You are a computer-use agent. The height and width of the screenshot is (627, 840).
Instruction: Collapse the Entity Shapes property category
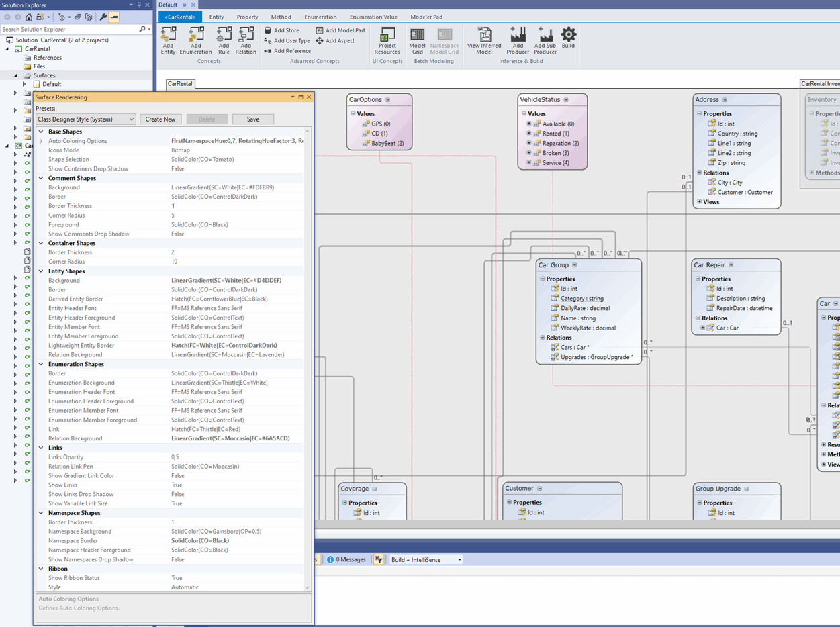coord(41,271)
